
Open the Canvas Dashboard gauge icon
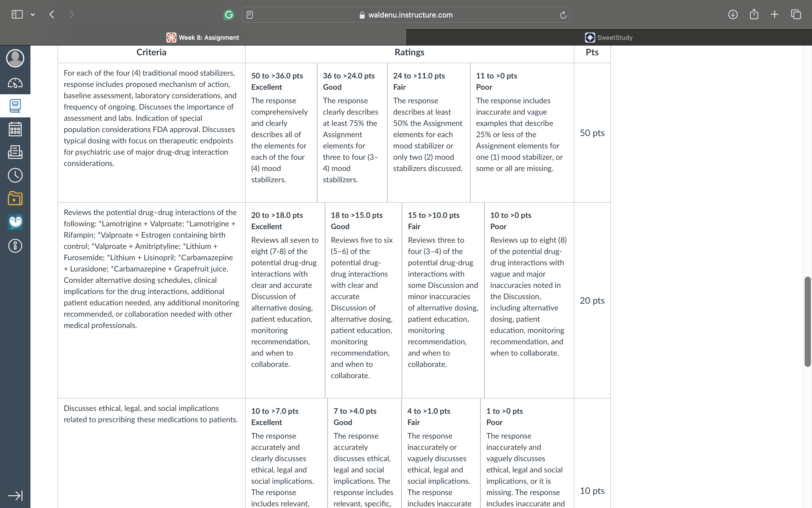click(15, 83)
